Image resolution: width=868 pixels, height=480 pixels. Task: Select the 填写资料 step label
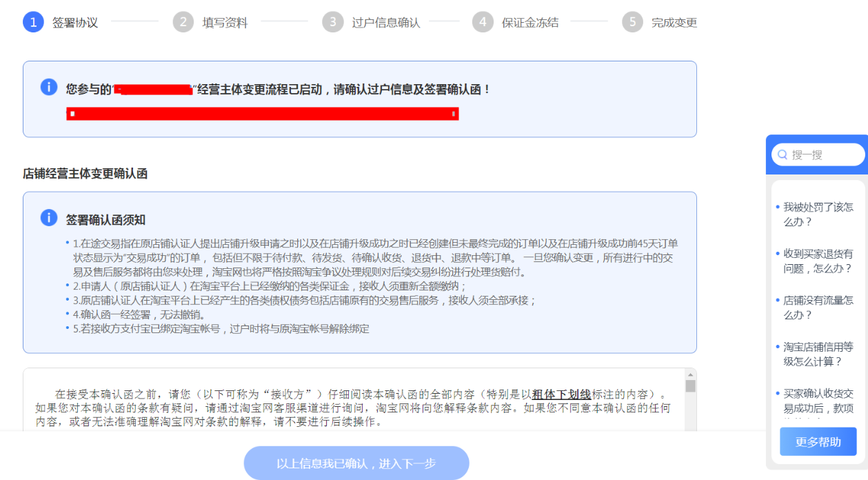[225, 23]
